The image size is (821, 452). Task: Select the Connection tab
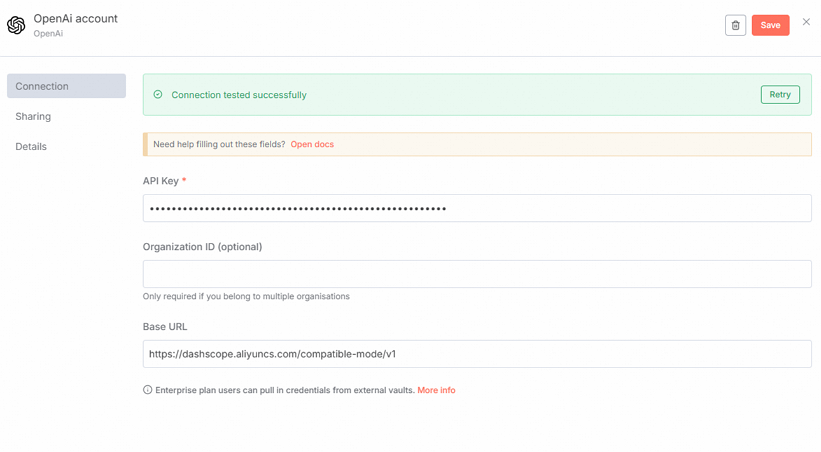pyautogui.click(x=66, y=86)
